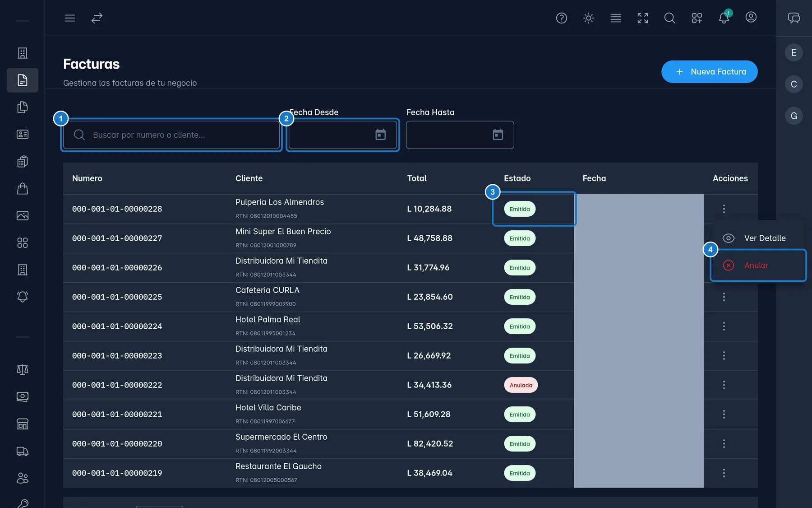This screenshot has width=812, height=508.
Task: Open the delivery truck sidebar icon
Action: point(23,451)
